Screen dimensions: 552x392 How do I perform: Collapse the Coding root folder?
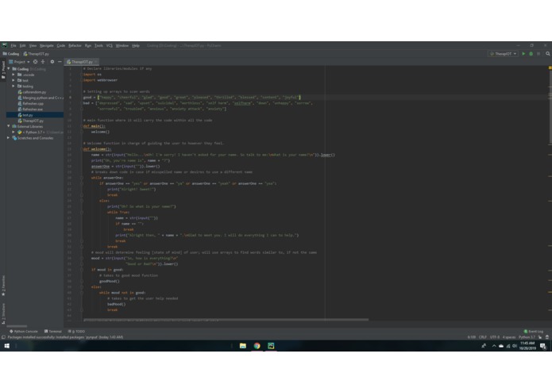point(9,69)
